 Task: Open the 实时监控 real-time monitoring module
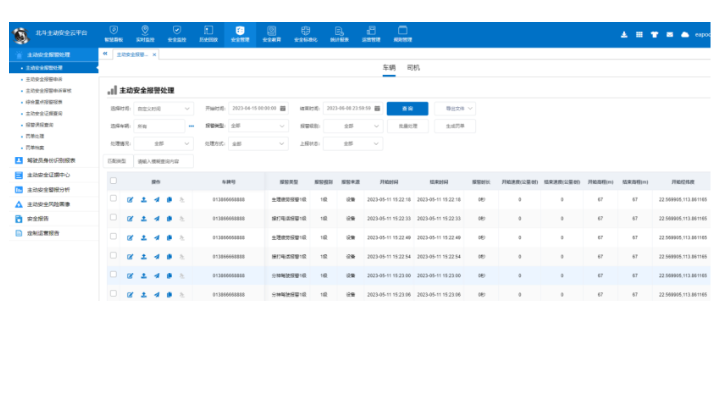[x=145, y=34]
